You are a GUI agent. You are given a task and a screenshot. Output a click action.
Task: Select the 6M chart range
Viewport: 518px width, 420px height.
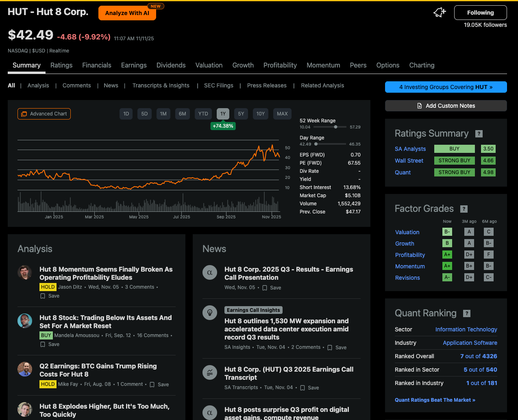click(182, 114)
